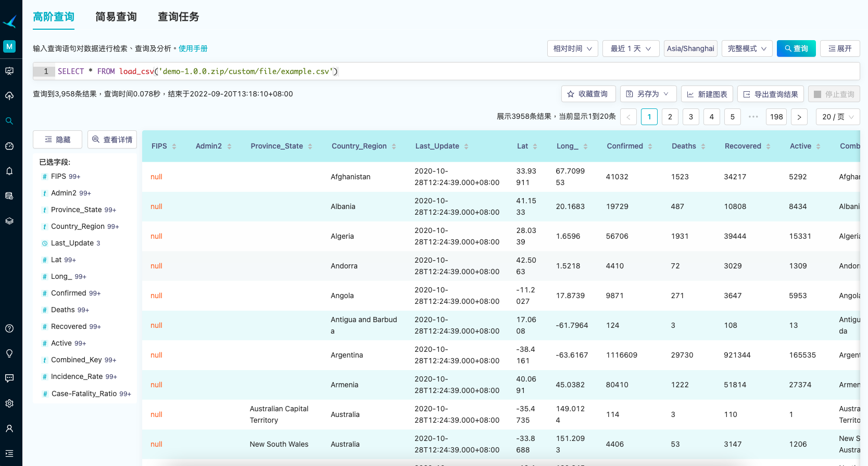The width and height of the screenshot is (868, 466).
Task: Open the 相对时间 dropdown
Action: tap(573, 48)
